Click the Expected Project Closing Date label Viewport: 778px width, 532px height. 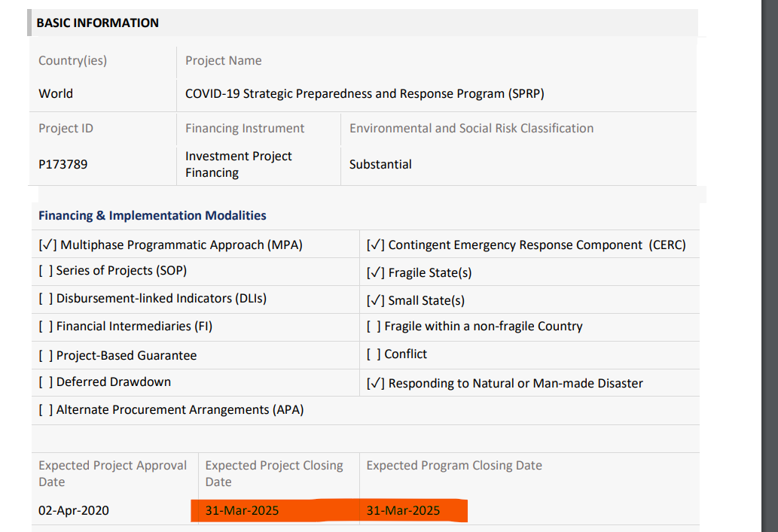[x=274, y=473]
